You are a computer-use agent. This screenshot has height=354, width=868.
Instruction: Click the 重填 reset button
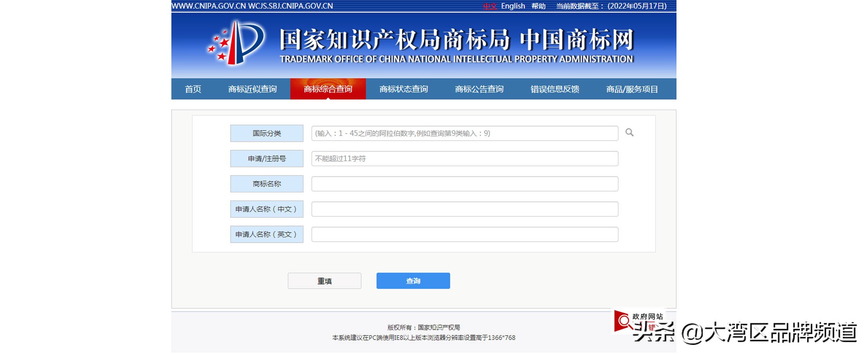click(325, 281)
